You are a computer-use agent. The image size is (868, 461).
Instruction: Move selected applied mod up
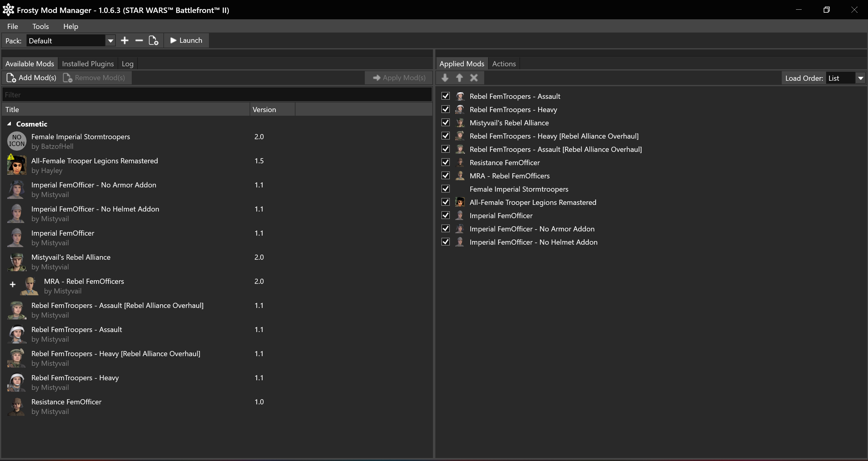point(459,78)
